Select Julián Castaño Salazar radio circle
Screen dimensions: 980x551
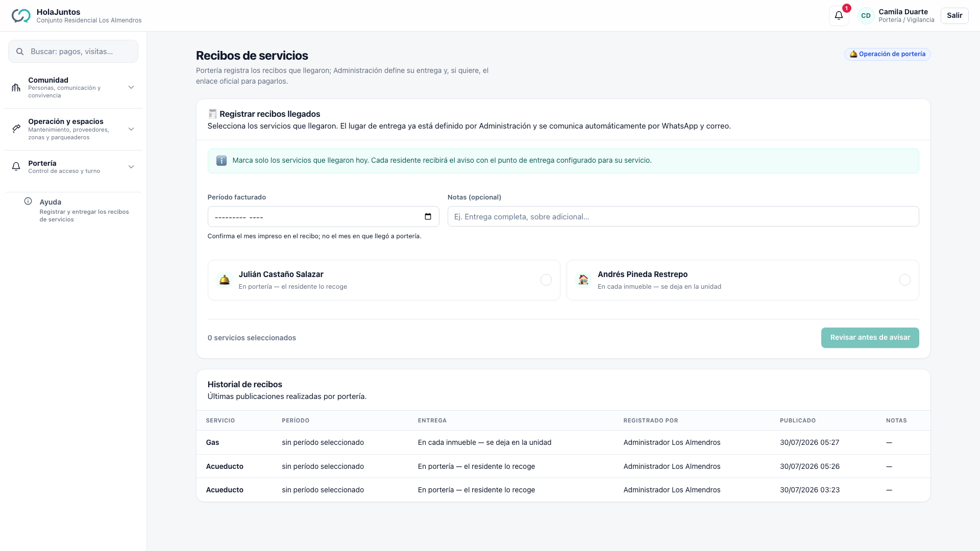click(546, 280)
